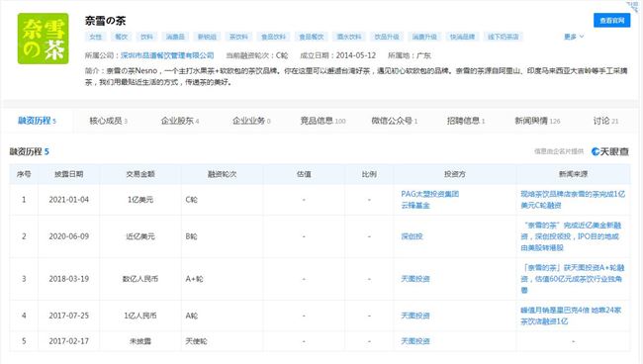Click the 查看官网 button
Image resolution: width=643 pixels, height=364 pixels.
click(x=611, y=20)
